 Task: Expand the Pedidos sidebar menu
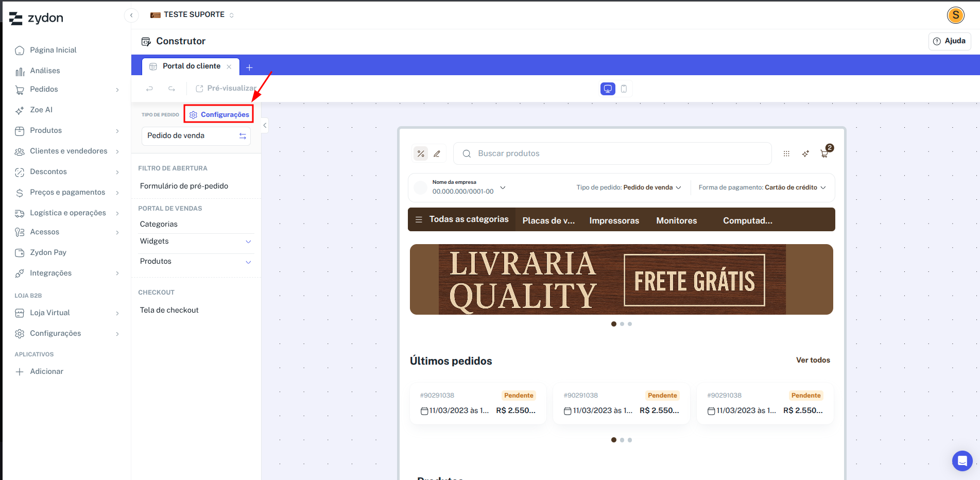[x=67, y=90]
